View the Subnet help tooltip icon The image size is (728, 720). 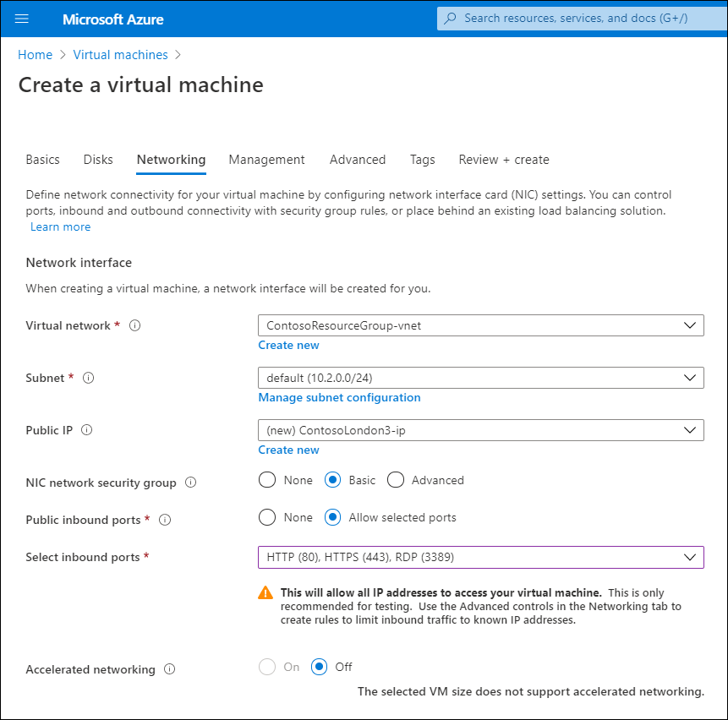pos(88,378)
